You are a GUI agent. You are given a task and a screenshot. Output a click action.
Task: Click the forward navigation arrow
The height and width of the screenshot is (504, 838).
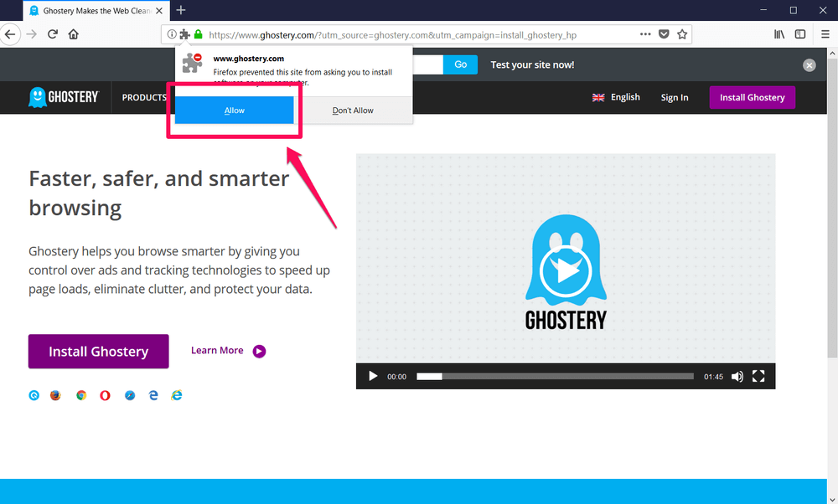32,34
